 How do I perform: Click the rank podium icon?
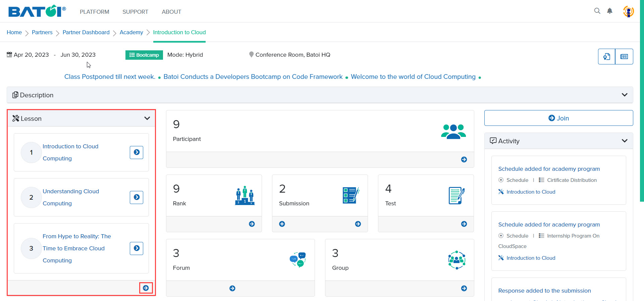tap(245, 196)
